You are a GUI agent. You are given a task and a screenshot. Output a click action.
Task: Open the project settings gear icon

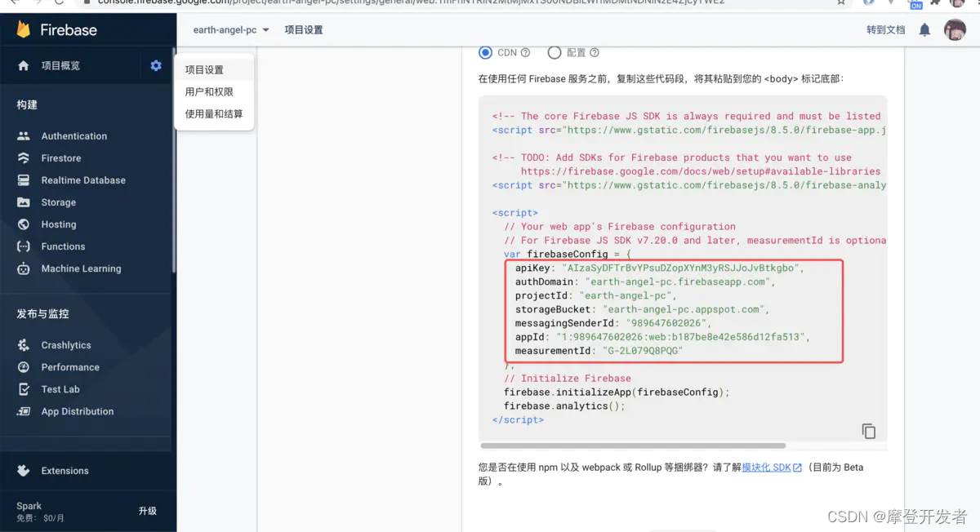tap(156, 65)
